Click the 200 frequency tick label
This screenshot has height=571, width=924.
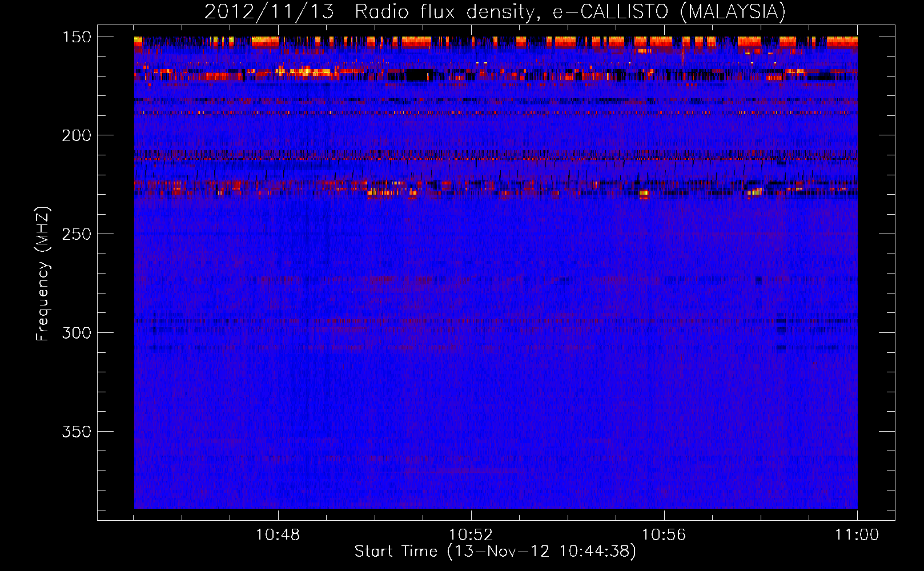77,135
